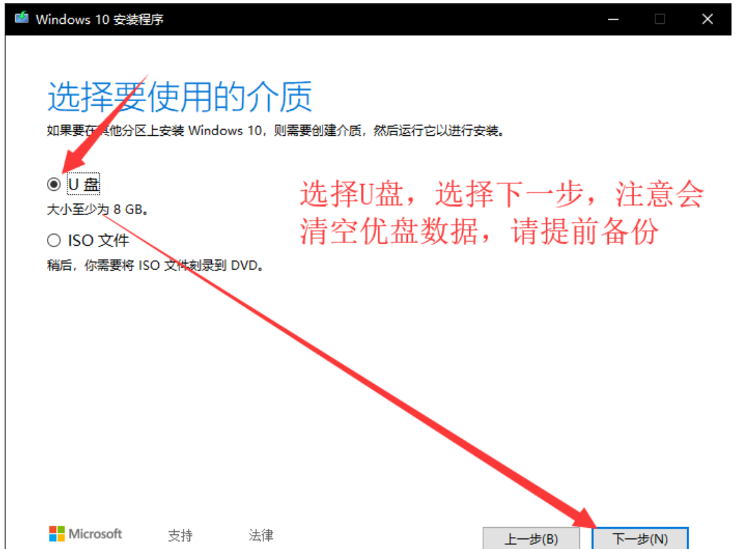Image resolution: width=756 pixels, height=549 pixels.
Task: Click the 上一步(B) button
Action: 532,538
